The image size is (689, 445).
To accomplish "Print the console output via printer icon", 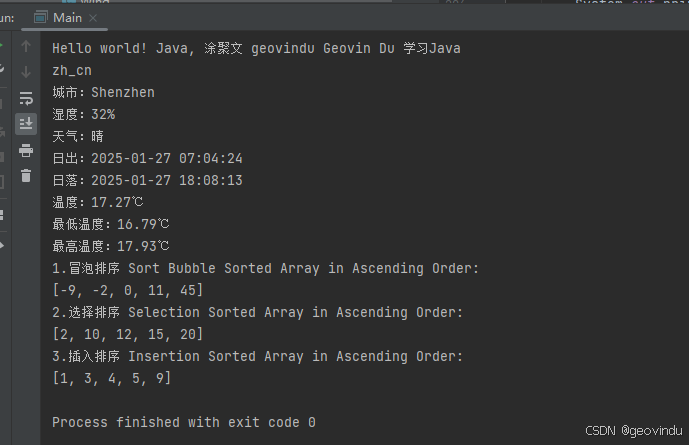I will [26, 150].
